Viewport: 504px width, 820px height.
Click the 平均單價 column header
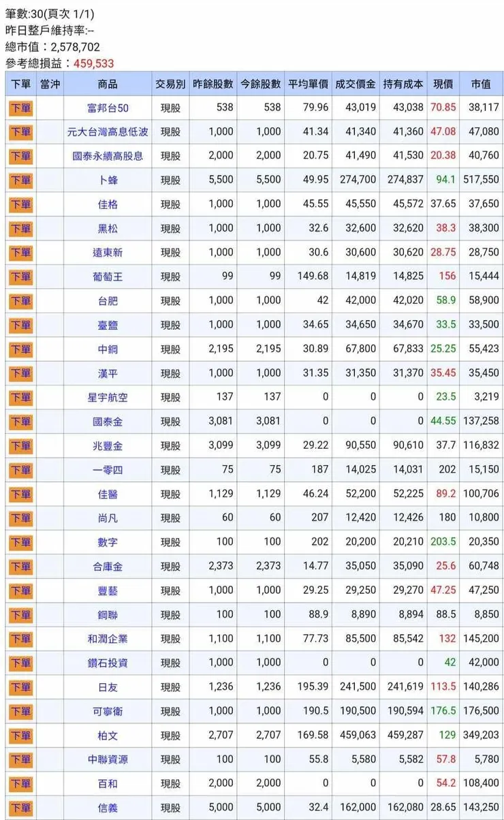tap(308, 84)
